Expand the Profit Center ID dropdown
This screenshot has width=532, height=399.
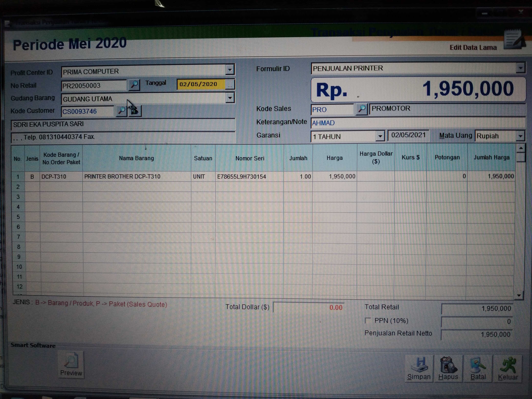[x=230, y=70]
